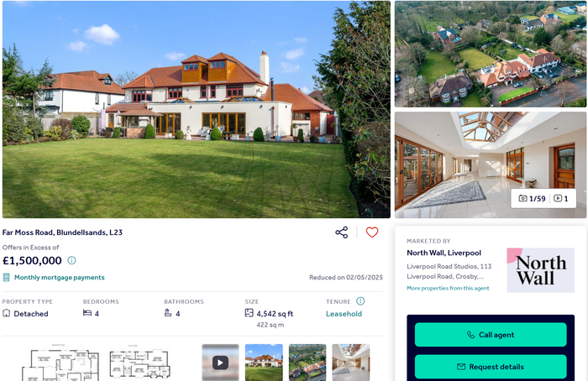Viewport: 588px width, 381px height.
Task: Open the video count icon
Action: coord(561,199)
